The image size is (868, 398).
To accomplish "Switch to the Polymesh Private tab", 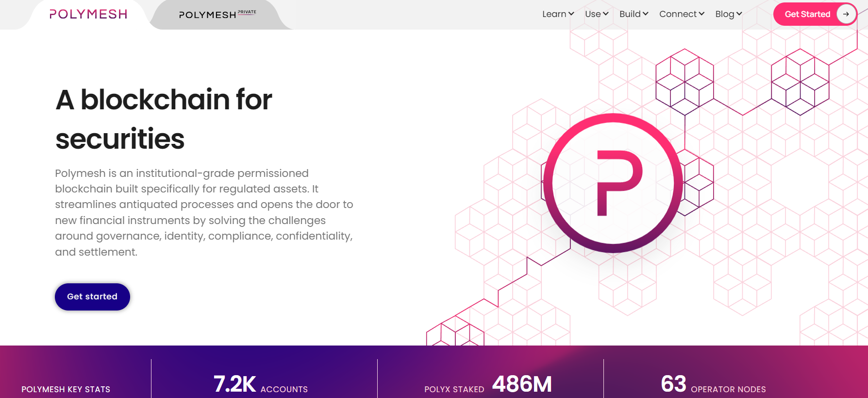I will pos(217,15).
